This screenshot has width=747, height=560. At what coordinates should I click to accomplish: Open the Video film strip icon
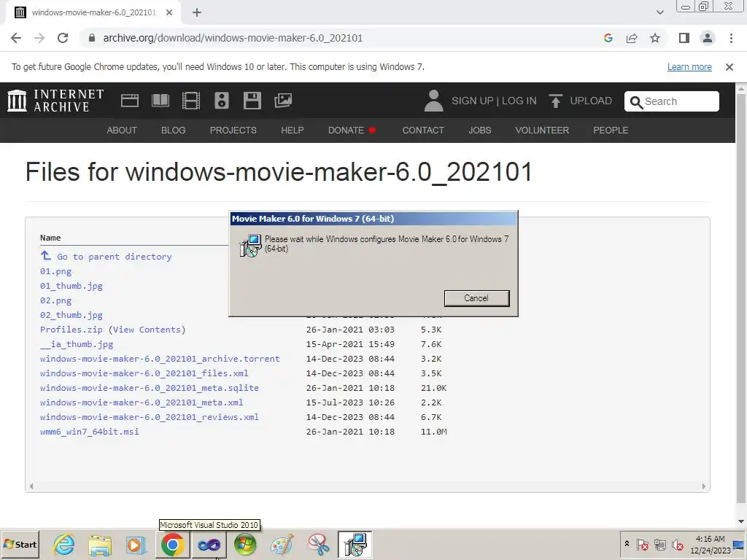[x=190, y=101]
